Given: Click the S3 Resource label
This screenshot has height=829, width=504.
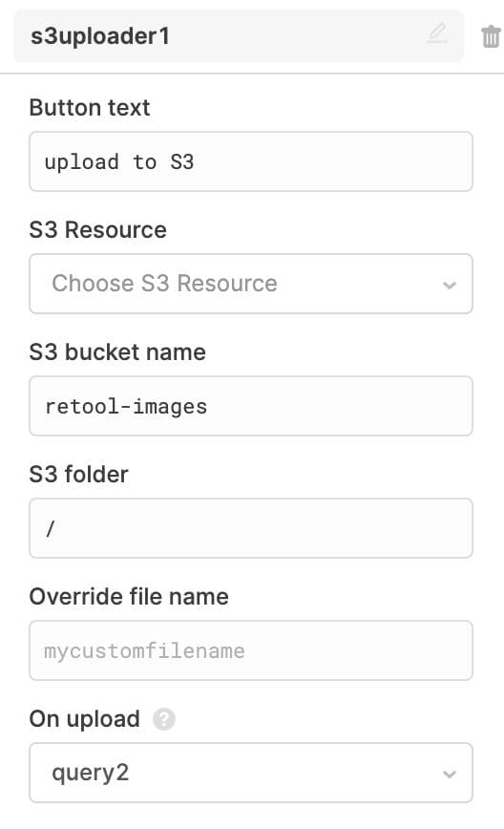Looking at the screenshot, I should (x=97, y=230).
